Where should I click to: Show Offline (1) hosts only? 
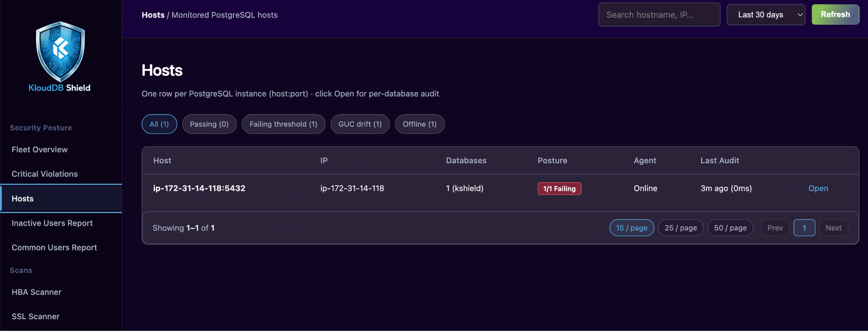point(420,124)
